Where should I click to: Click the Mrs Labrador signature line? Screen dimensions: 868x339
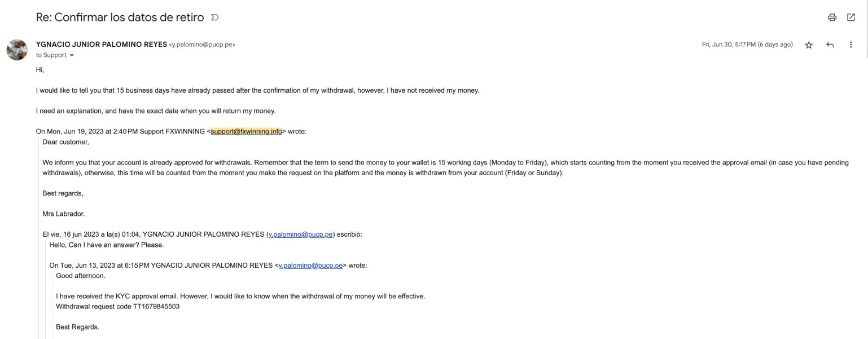tap(64, 214)
